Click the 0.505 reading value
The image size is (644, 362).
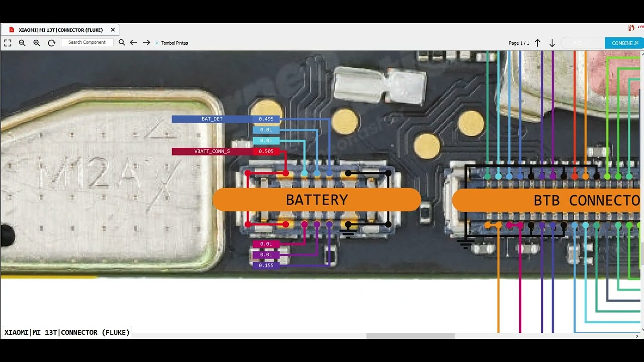coord(266,151)
